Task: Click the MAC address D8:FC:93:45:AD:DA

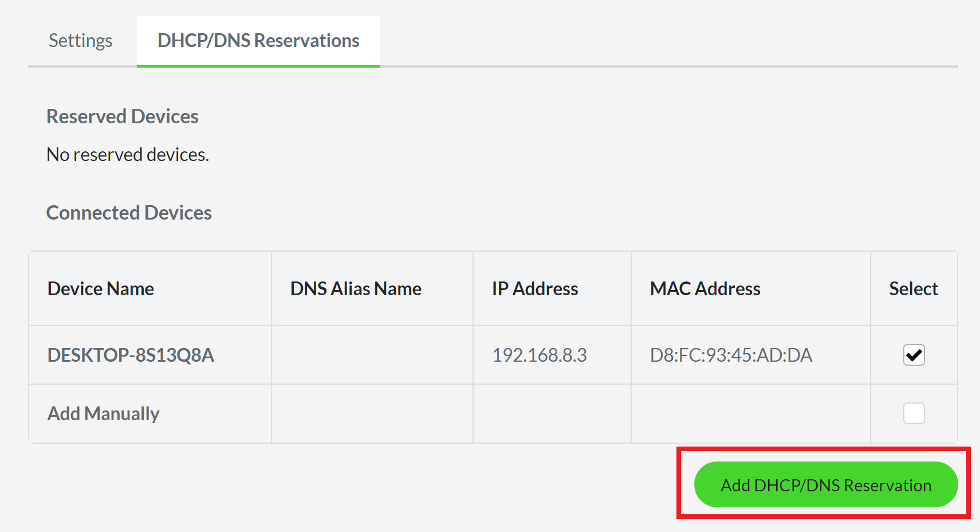Action: click(x=731, y=355)
